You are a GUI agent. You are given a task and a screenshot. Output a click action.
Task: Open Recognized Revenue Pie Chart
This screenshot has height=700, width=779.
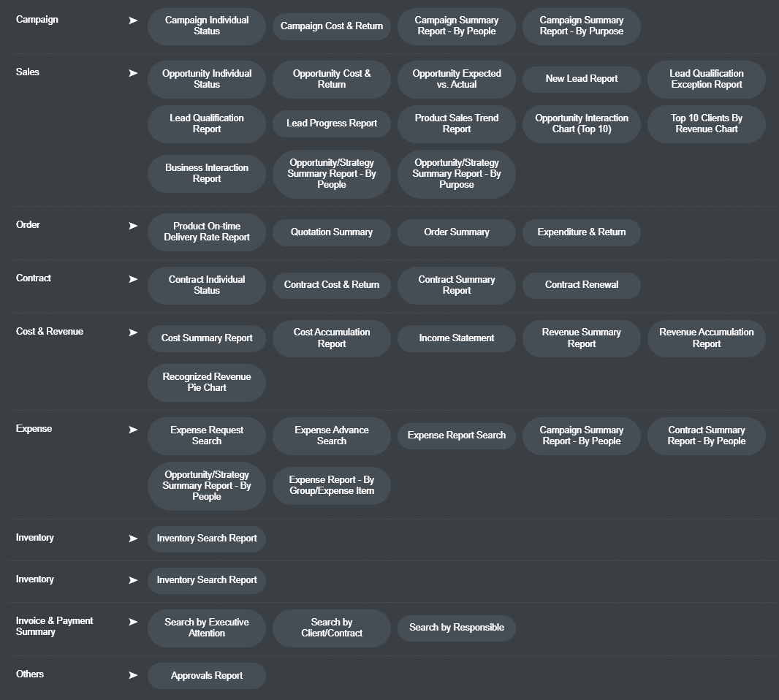[207, 382]
